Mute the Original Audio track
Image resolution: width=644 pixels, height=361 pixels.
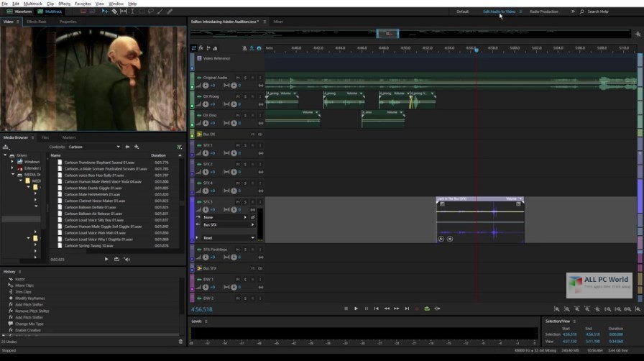(x=238, y=77)
